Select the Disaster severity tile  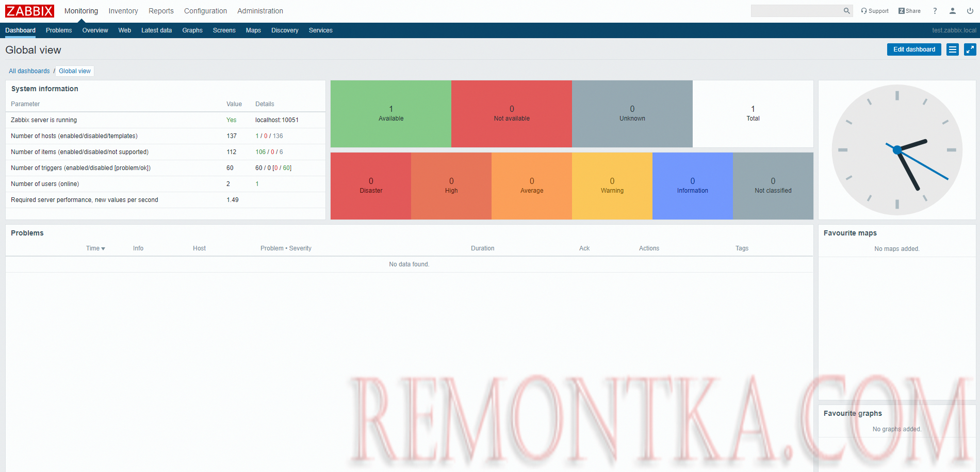click(371, 186)
